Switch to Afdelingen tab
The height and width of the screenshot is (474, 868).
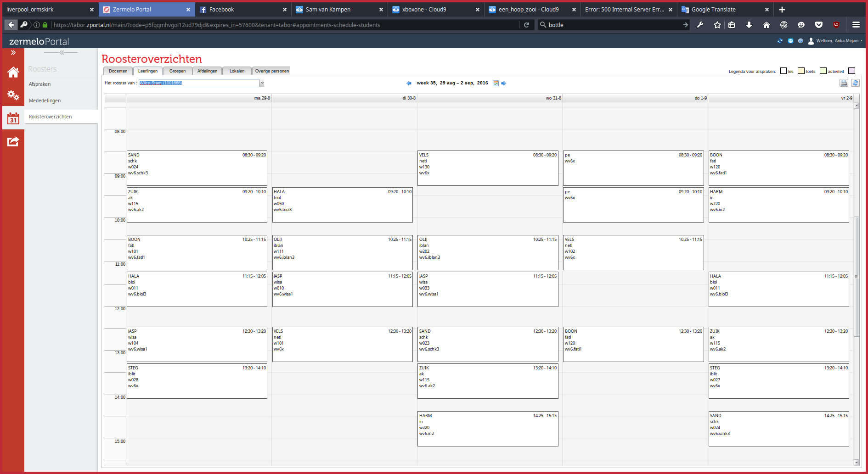207,71
